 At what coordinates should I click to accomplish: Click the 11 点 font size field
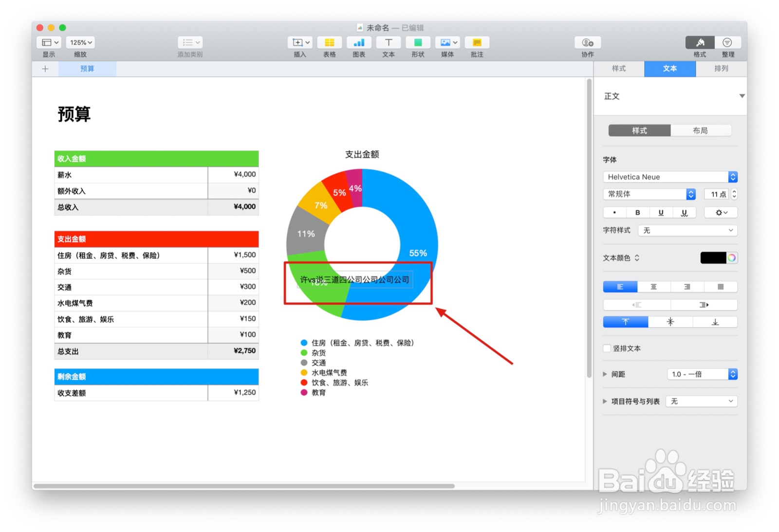pyautogui.click(x=716, y=194)
